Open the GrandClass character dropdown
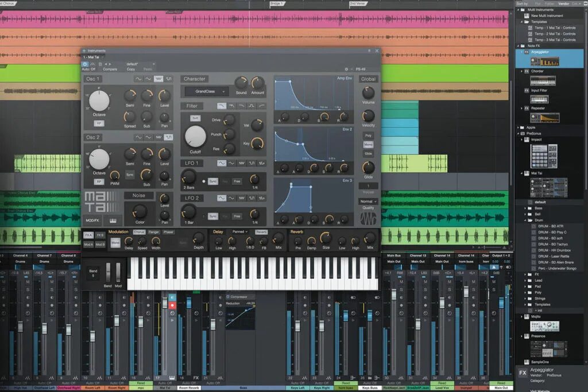This screenshot has height=392, width=588. [207, 91]
